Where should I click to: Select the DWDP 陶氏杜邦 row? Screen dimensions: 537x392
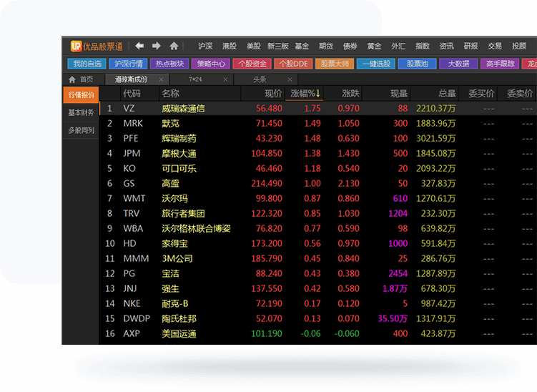tap(317, 318)
